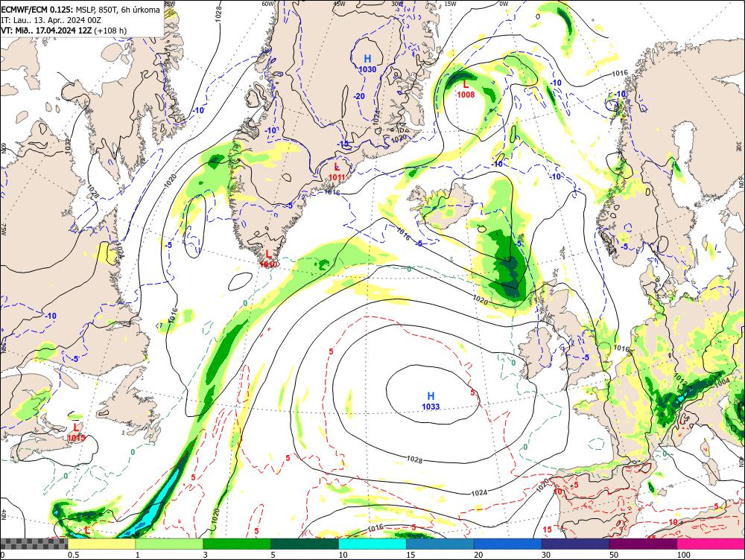
Task: Click the "1015" low pressure value
Action: [76, 438]
